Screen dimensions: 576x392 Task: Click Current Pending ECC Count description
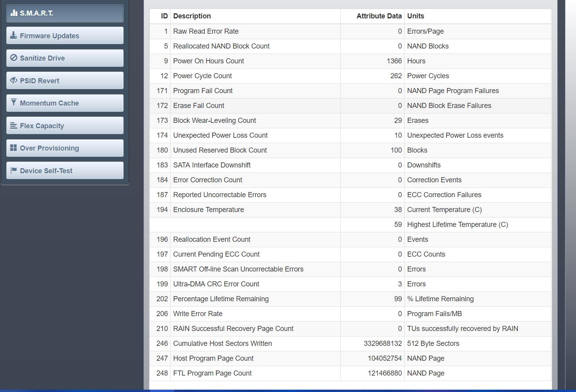(x=216, y=254)
